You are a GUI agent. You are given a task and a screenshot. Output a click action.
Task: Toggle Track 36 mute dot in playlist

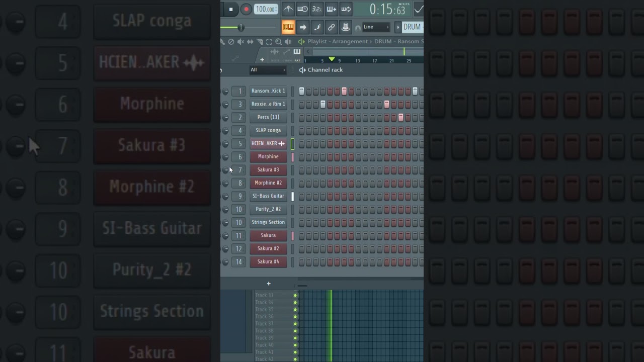(295, 317)
